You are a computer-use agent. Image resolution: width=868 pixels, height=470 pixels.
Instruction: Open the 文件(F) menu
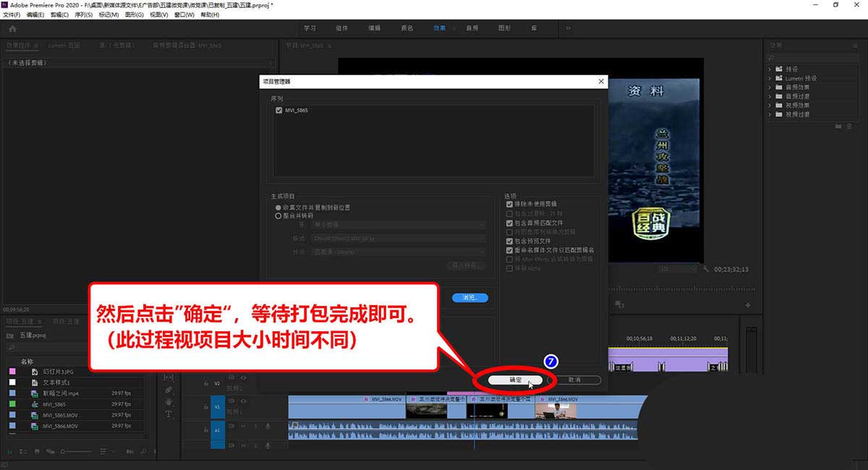(12, 14)
